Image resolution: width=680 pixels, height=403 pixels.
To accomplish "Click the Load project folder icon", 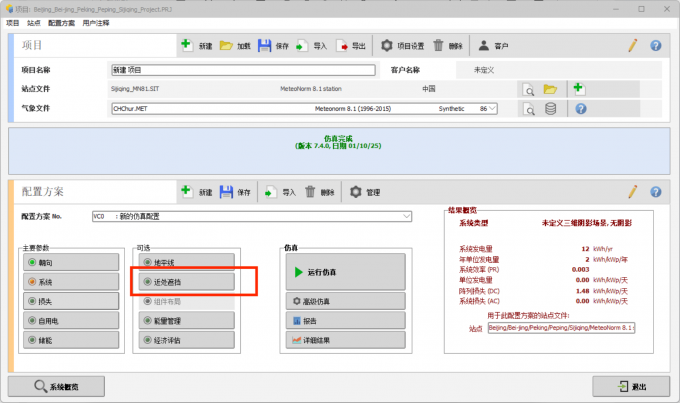I will tap(226, 45).
